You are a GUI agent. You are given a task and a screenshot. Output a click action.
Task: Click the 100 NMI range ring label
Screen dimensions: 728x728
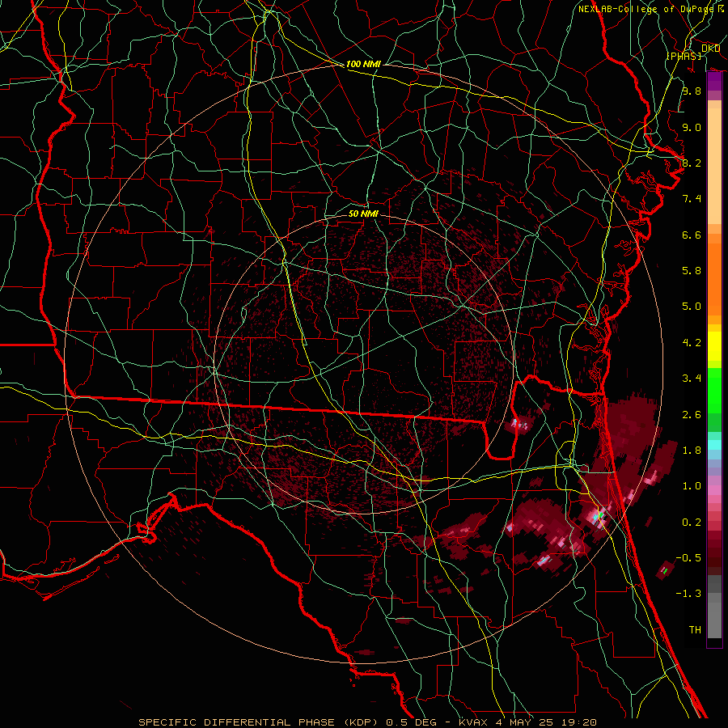[x=363, y=64]
